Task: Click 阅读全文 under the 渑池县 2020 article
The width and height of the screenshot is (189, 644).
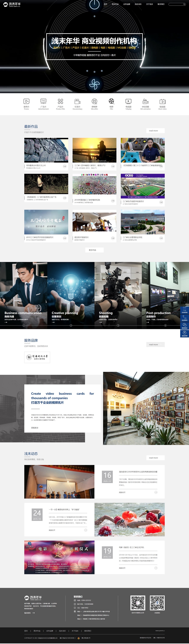Action: [x=122, y=492]
